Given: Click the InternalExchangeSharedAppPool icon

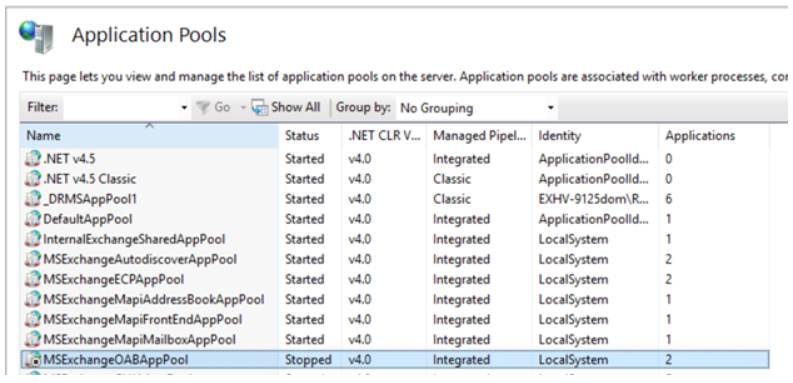Looking at the screenshot, I should click(33, 239).
